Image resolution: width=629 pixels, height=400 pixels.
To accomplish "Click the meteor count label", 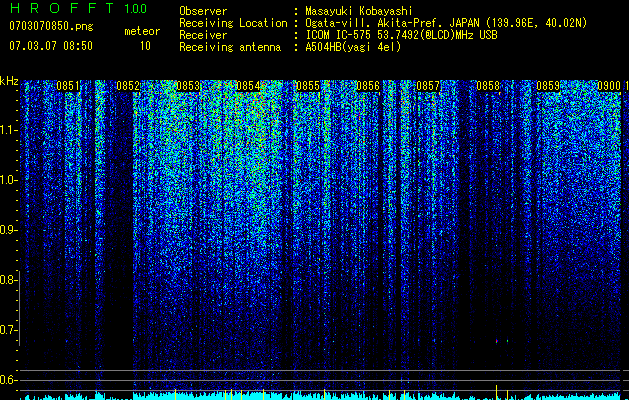I will click(x=142, y=31).
